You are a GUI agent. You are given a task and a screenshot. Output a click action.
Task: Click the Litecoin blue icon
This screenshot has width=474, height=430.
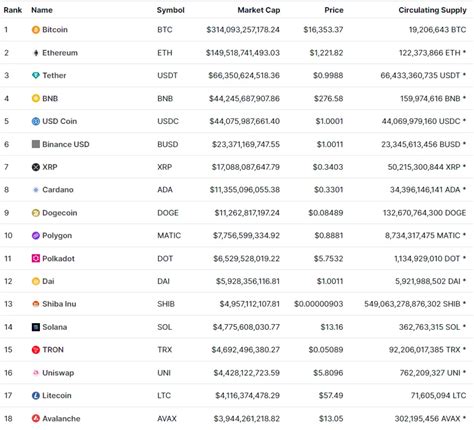pos(36,396)
